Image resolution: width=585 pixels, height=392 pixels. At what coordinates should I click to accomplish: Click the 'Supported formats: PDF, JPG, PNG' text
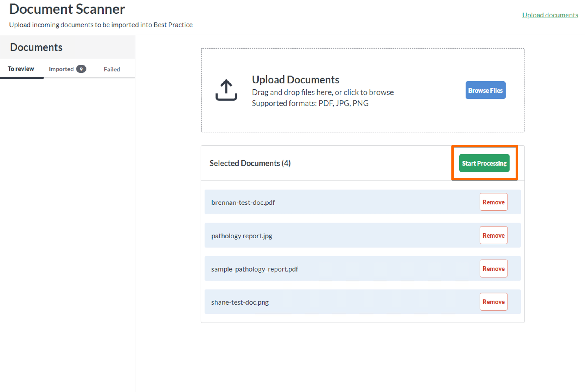[310, 103]
